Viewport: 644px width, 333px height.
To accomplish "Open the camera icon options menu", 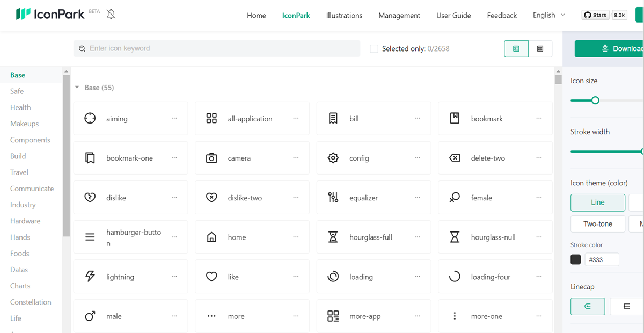I will point(296,158).
